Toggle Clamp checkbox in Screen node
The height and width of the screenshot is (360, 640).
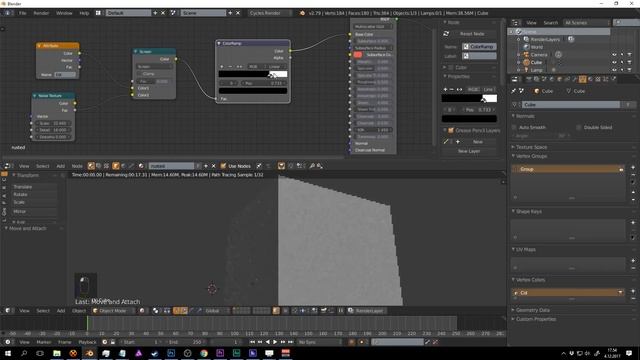coord(140,74)
